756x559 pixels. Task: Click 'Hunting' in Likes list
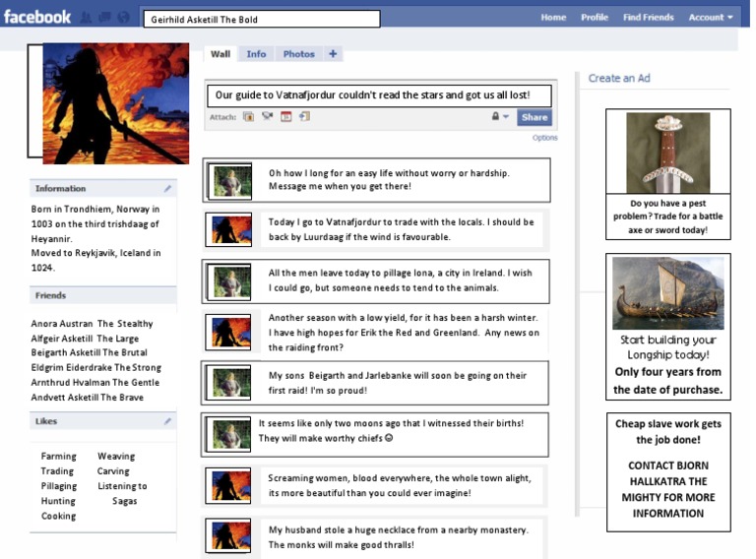point(58,501)
